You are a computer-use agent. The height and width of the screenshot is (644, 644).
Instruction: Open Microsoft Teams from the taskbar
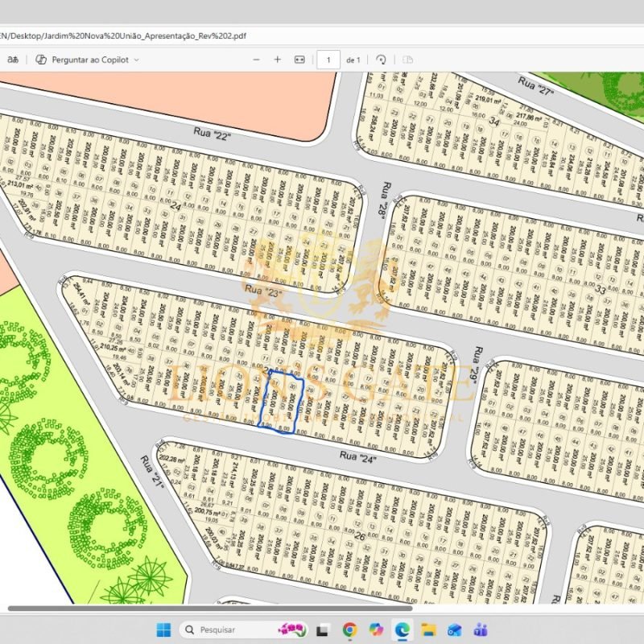tap(481, 630)
